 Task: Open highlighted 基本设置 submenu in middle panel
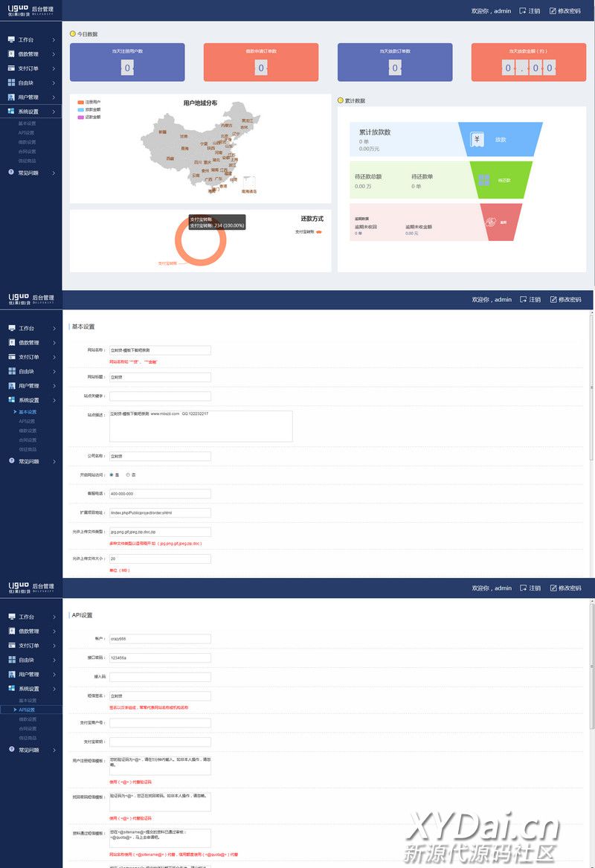point(28,411)
